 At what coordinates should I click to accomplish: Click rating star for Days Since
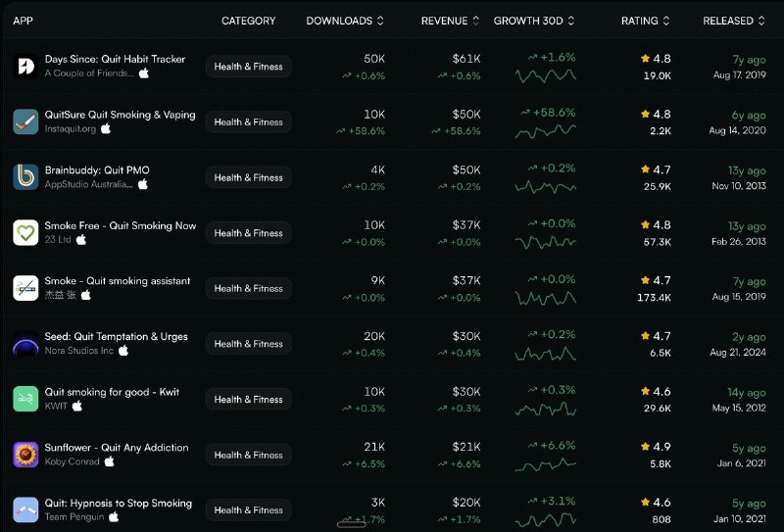point(645,59)
